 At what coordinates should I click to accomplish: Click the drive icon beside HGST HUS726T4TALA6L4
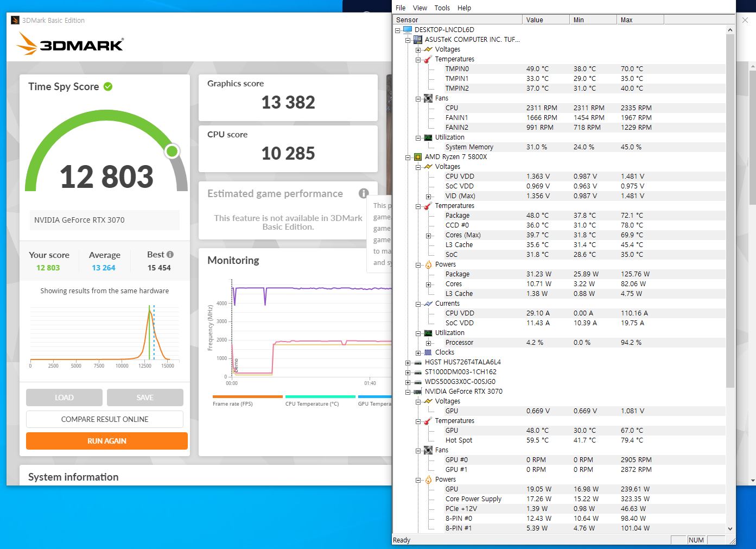click(x=418, y=362)
